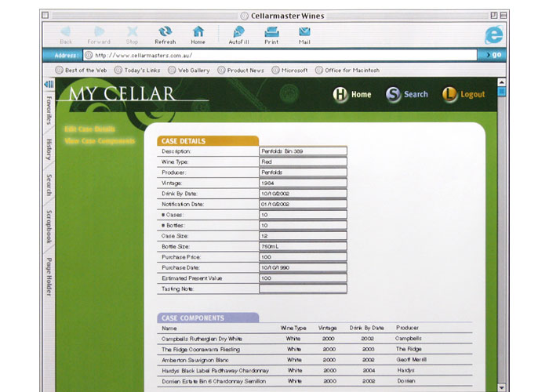Click the go button beside address
Viewport: 549px width, 392px height.
coord(493,55)
